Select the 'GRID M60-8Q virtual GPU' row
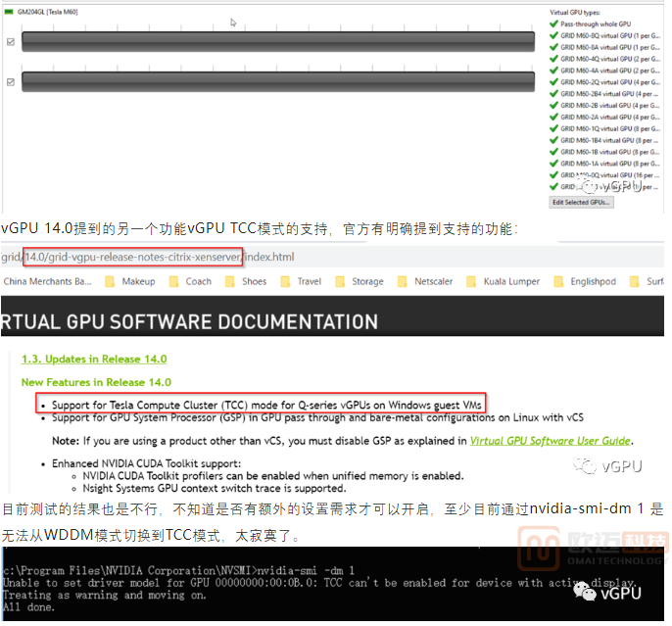The height and width of the screenshot is (626, 672). point(605,35)
